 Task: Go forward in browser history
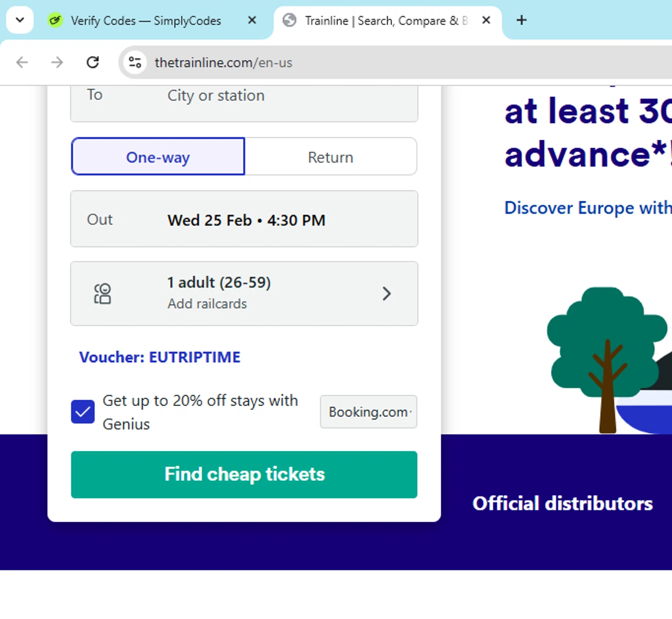coord(57,62)
